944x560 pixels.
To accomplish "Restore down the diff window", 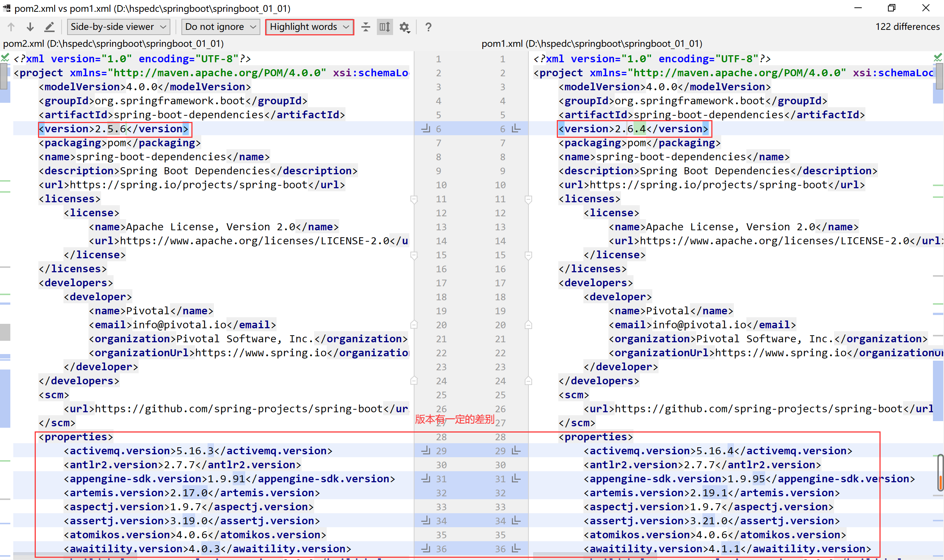I will coord(892,8).
